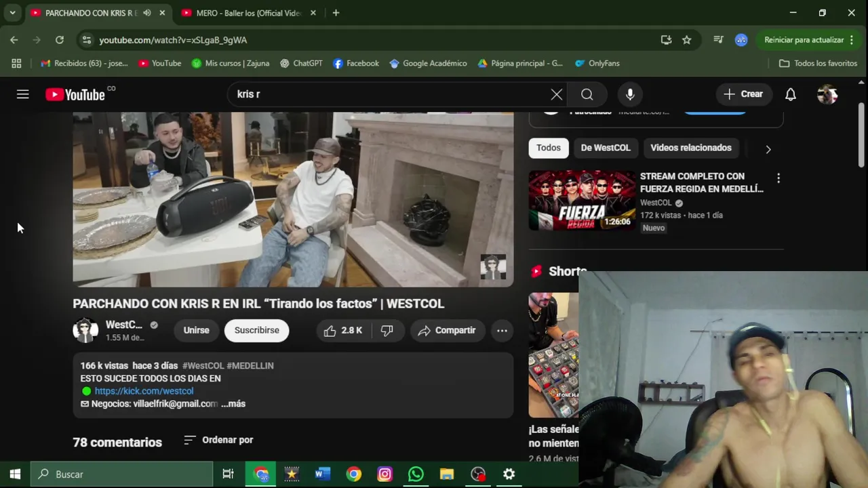Image resolution: width=868 pixels, height=488 pixels.
Task: Click the Crear button
Action: click(x=743, y=94)
